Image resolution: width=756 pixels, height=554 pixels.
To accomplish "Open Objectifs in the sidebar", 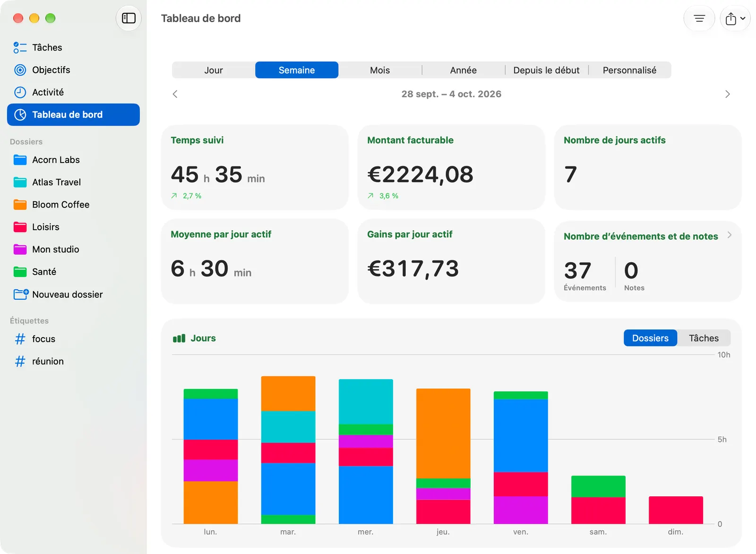I will (73, 70).
